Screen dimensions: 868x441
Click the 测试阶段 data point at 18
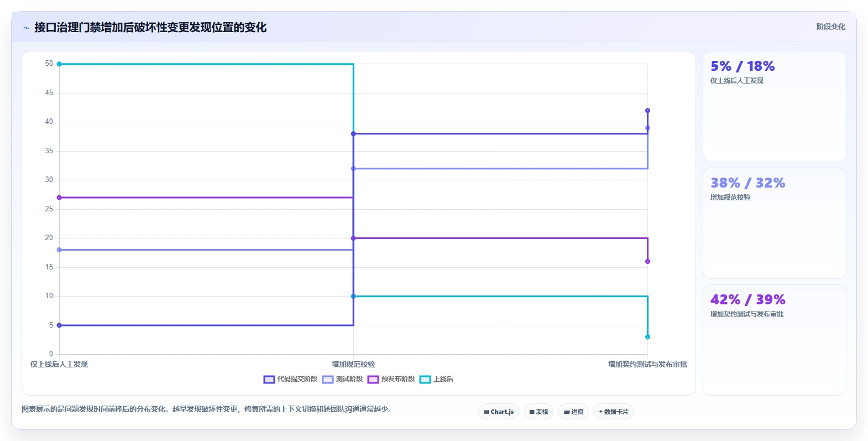59,250
